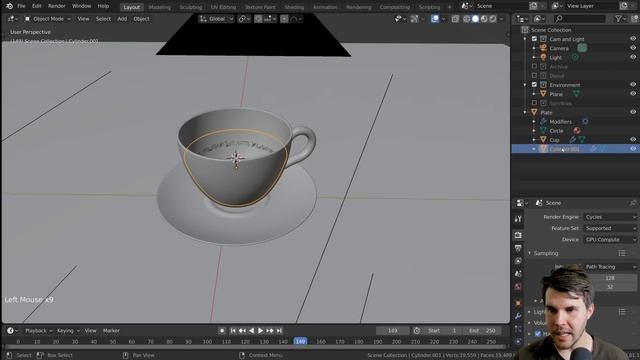This screenshot has height=360, width=640.
Task: Switch to the Animation workspace tab
Action: pyautogui.click(x=325, y=7)
